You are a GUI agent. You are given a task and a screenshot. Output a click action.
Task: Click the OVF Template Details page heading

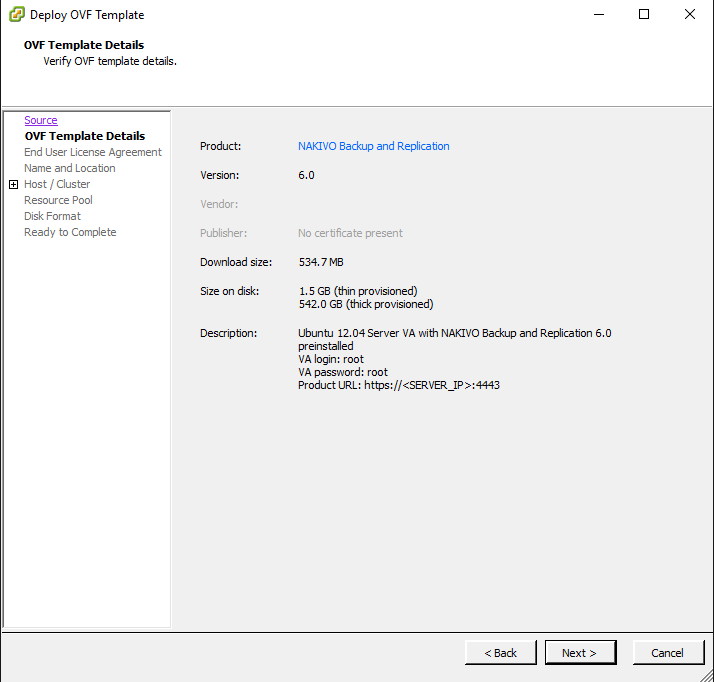[84, 45]
